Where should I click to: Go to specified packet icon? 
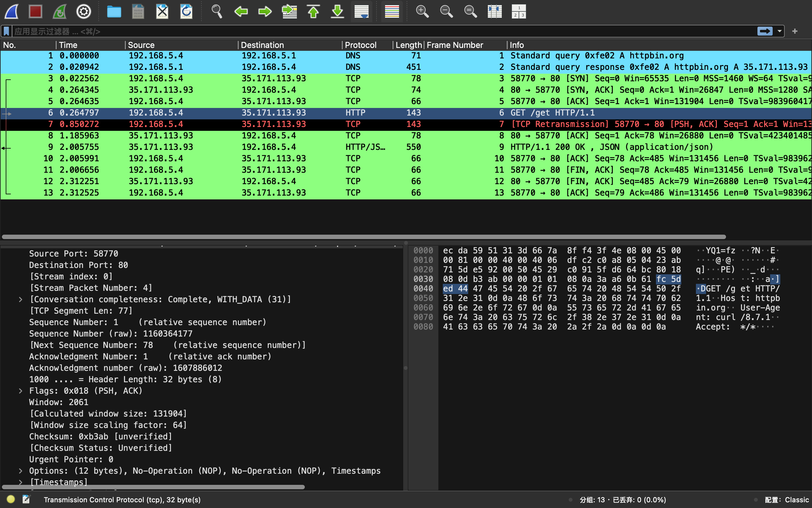[x=289, y=12]
